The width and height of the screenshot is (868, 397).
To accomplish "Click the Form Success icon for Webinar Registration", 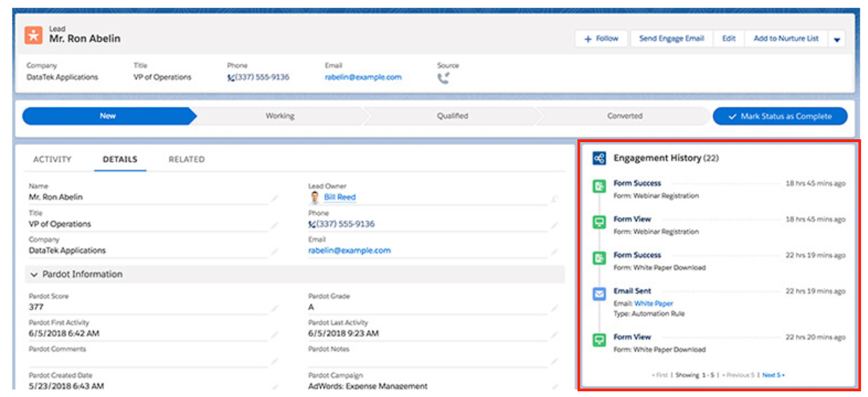I will pyautogui.click(x=599, y=187).
